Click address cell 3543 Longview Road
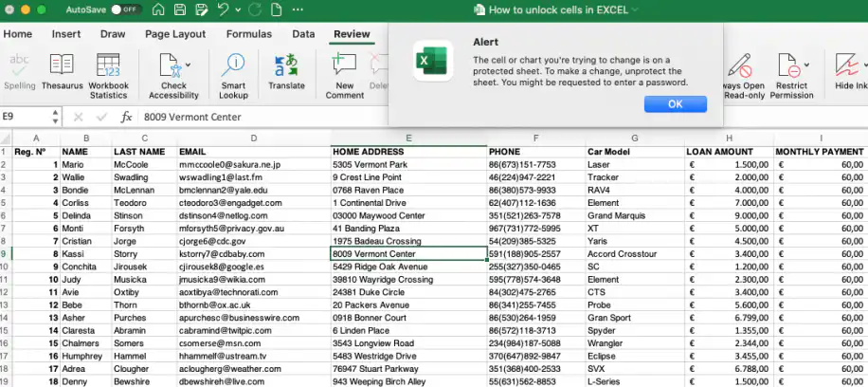 [x=408, y=343]
